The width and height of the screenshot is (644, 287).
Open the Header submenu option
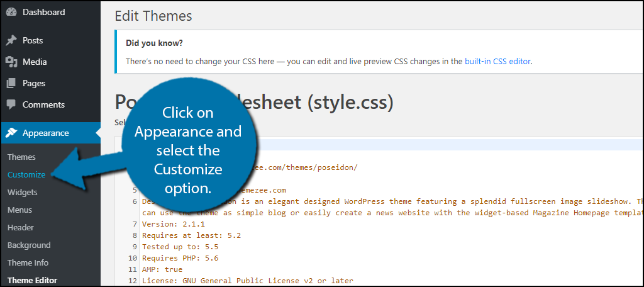pos(21,227)
